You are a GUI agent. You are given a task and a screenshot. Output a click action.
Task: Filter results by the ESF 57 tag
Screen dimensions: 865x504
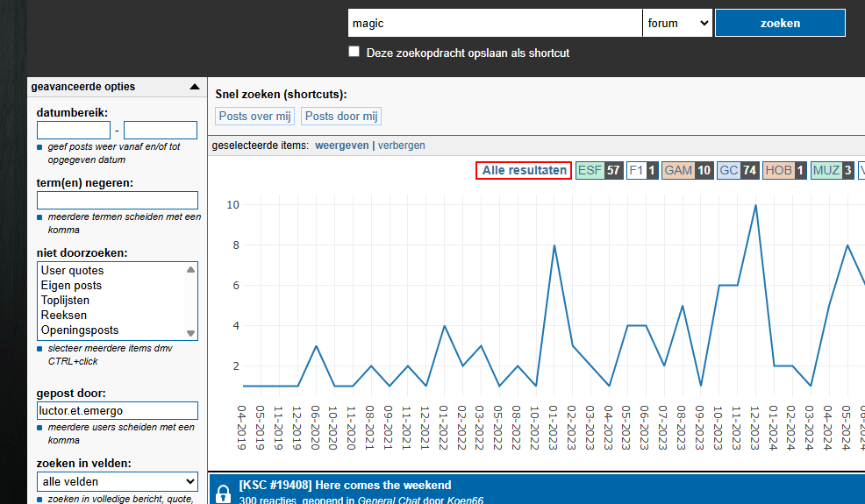[599, 170]
